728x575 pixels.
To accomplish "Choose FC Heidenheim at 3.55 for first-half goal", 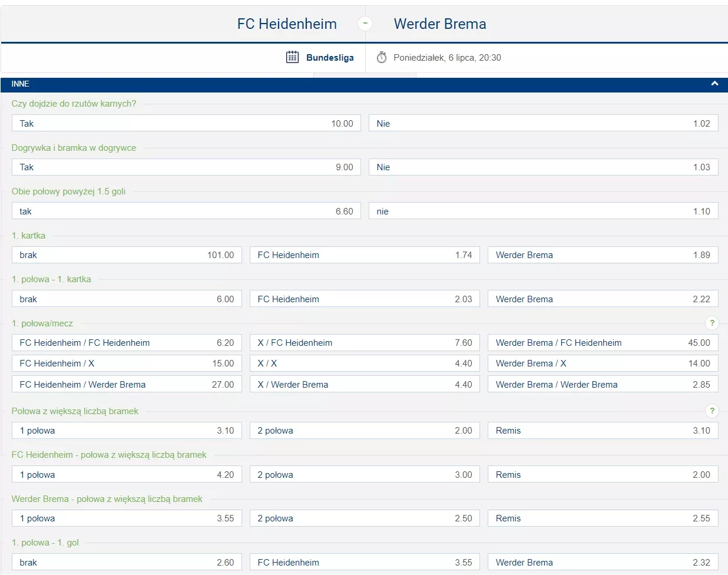I will (365, 562).
